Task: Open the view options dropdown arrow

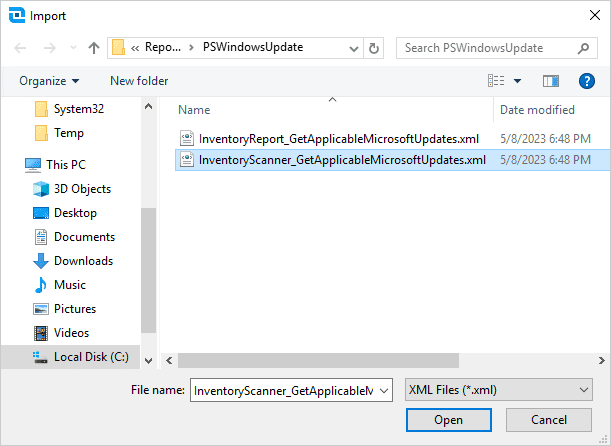Action: pos(517,81)
